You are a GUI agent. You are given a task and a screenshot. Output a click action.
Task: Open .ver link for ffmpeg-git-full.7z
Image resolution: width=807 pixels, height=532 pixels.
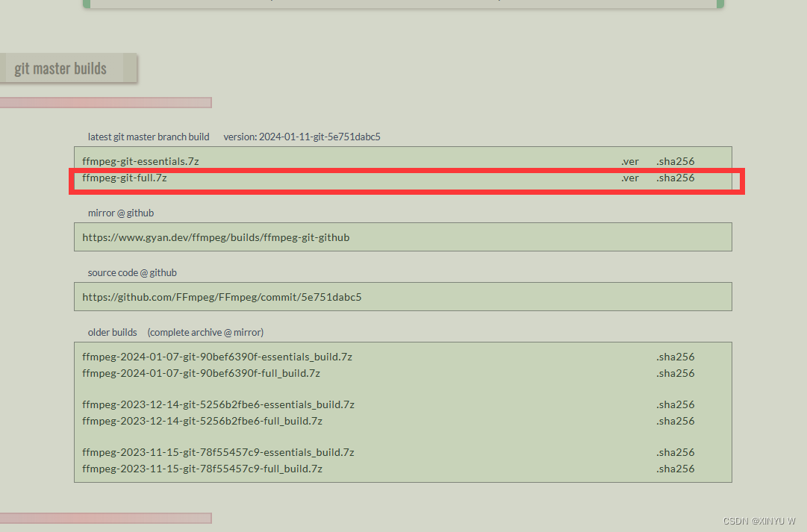(630, 178)
